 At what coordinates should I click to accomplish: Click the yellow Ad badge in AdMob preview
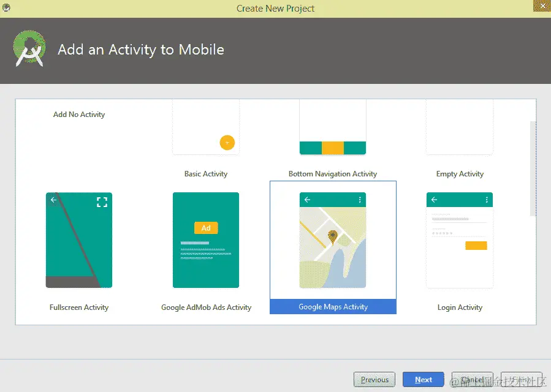206,228
